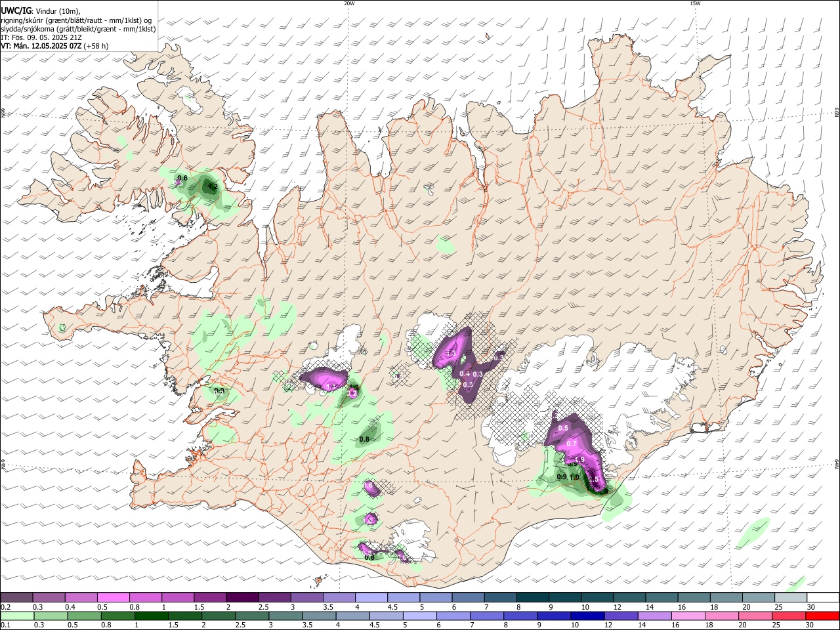
Task: Click the '15W' longitude label
Action: [695, 3]
